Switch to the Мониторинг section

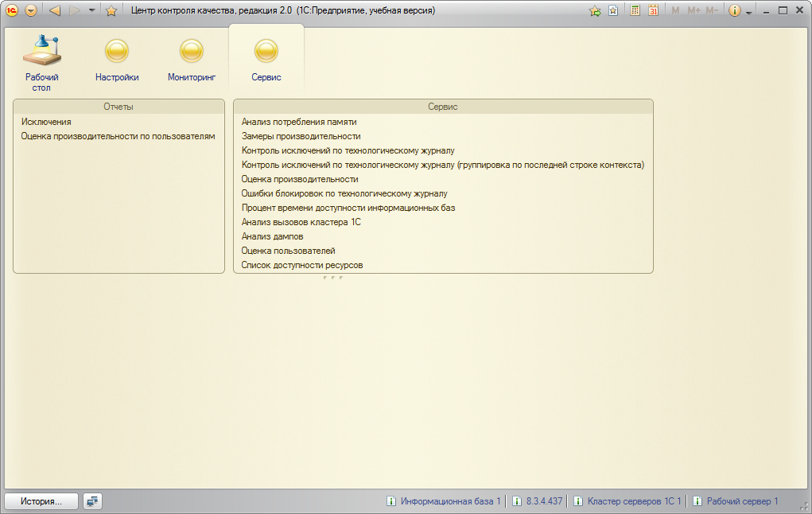192,61
